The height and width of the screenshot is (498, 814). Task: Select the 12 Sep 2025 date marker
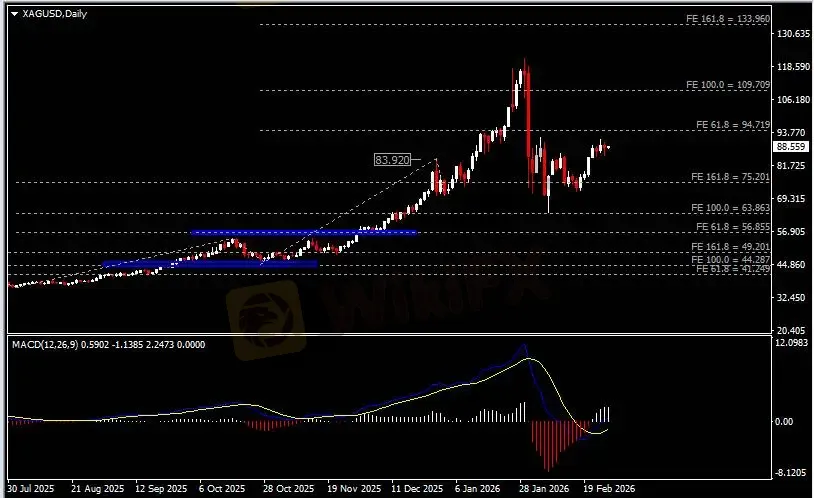click(161, 489)
